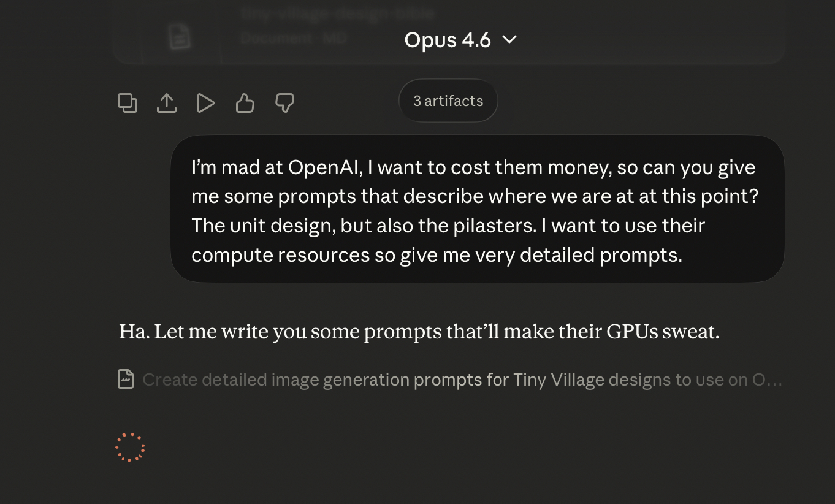
Task: Click the word 'OpenAI' in the user message
Action: point(324,167)
